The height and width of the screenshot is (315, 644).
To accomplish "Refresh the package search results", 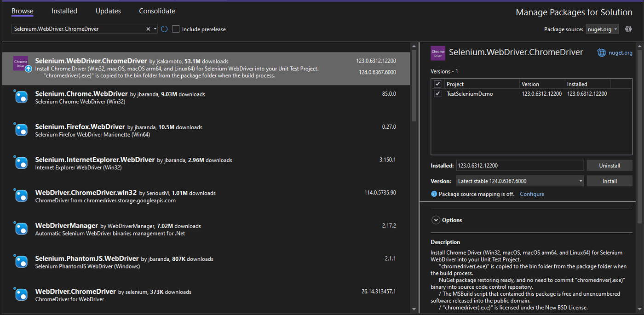I will [164, 29].
